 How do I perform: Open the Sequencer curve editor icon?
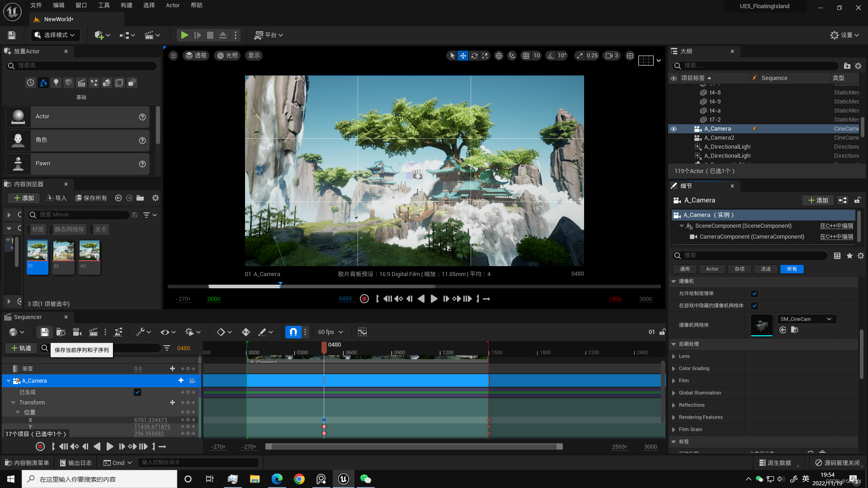point(362,332)
